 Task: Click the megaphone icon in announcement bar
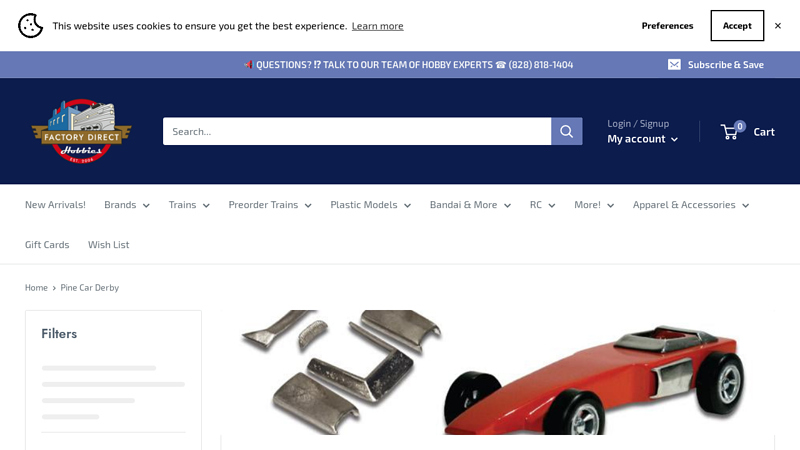[x=248, y=65]
